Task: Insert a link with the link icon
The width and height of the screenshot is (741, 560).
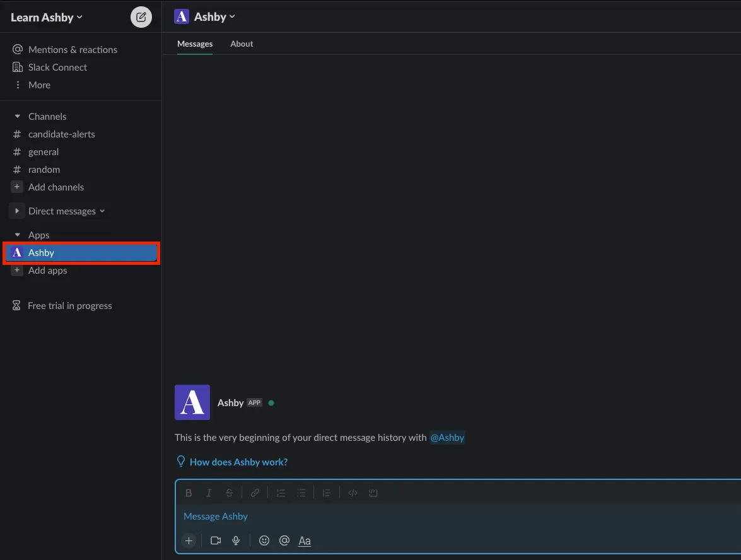Action: (255, 493)
